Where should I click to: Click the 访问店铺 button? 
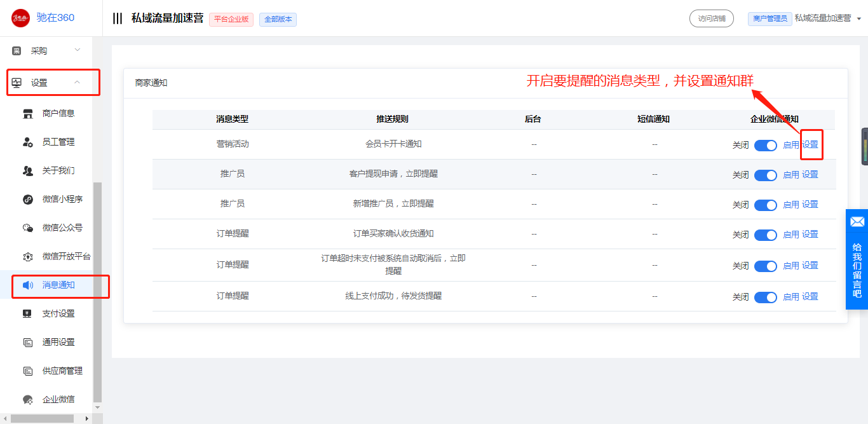pyautogui.click(x=712, y=18)
